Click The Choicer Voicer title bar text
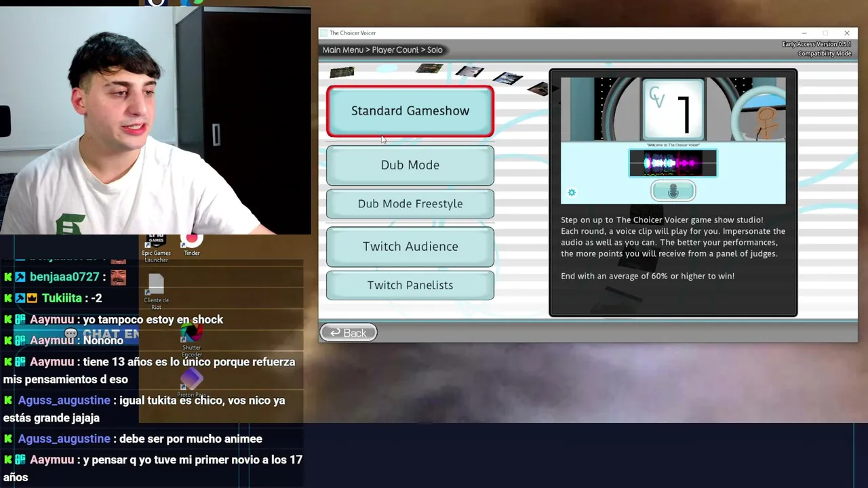This screenshot has height=488, width=868. tap(353, 33)
